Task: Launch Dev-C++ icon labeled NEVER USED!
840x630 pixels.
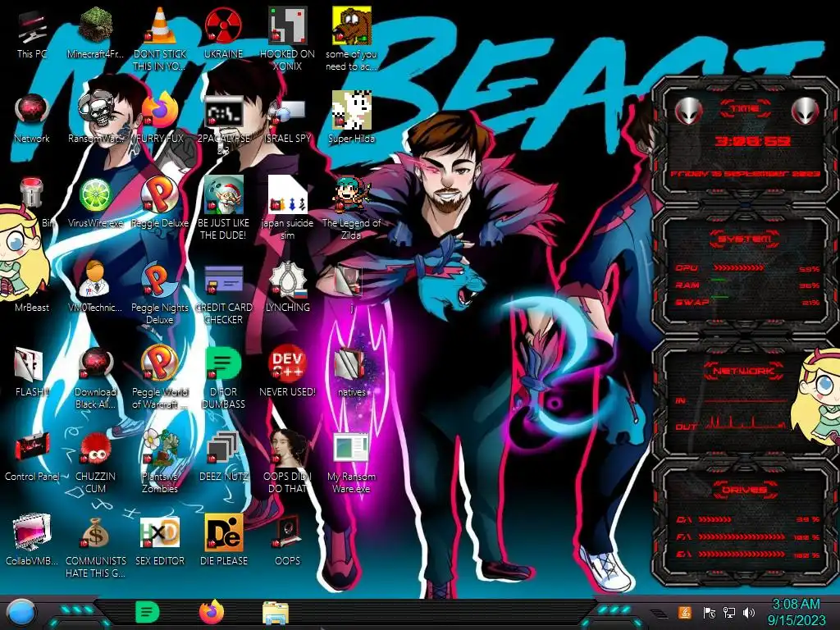Action: [287, 363]
